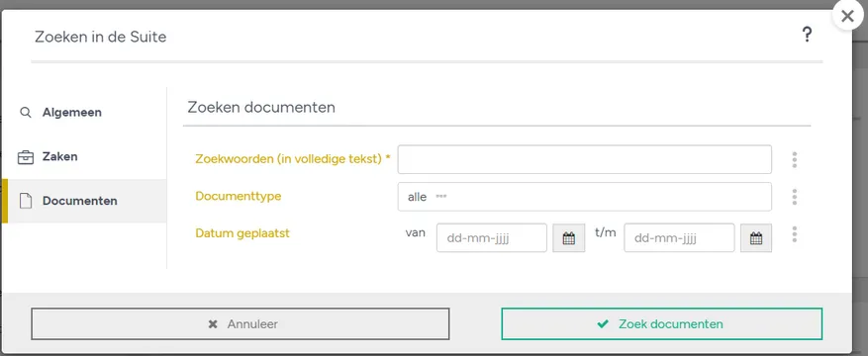Click the 'Datum geplaatst' label
Screen dimensions: 868x356
tap(242, 233)
